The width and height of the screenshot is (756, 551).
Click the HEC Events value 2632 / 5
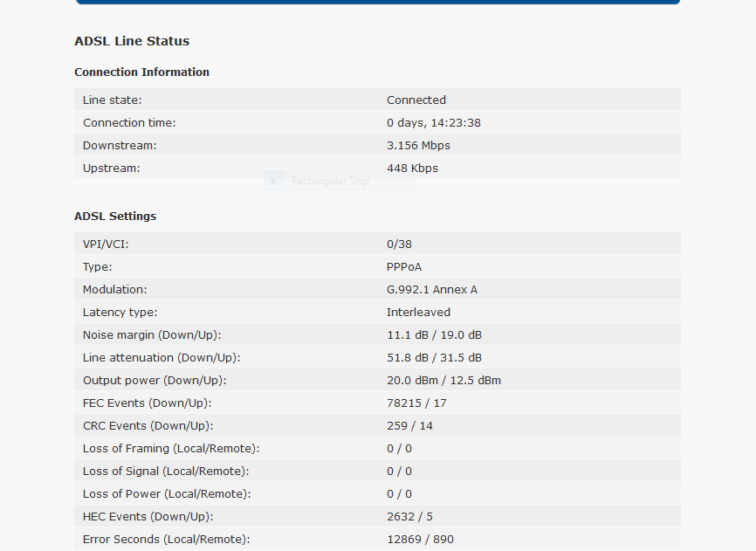409,517
